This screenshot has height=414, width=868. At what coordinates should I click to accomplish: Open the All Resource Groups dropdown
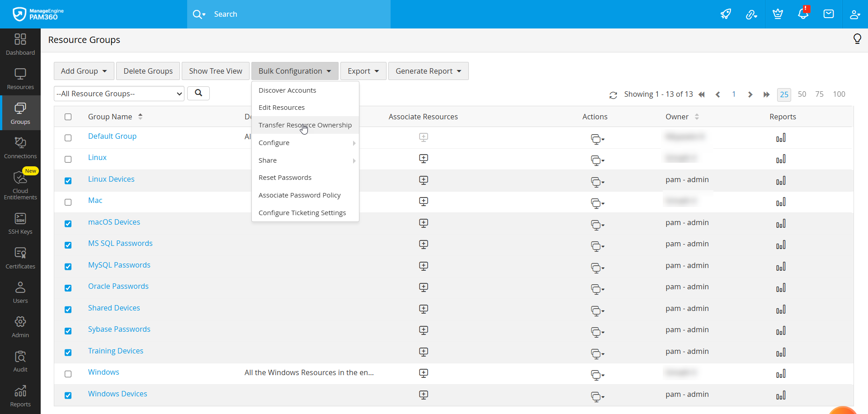pyautogui.click(x=119, y=94)
